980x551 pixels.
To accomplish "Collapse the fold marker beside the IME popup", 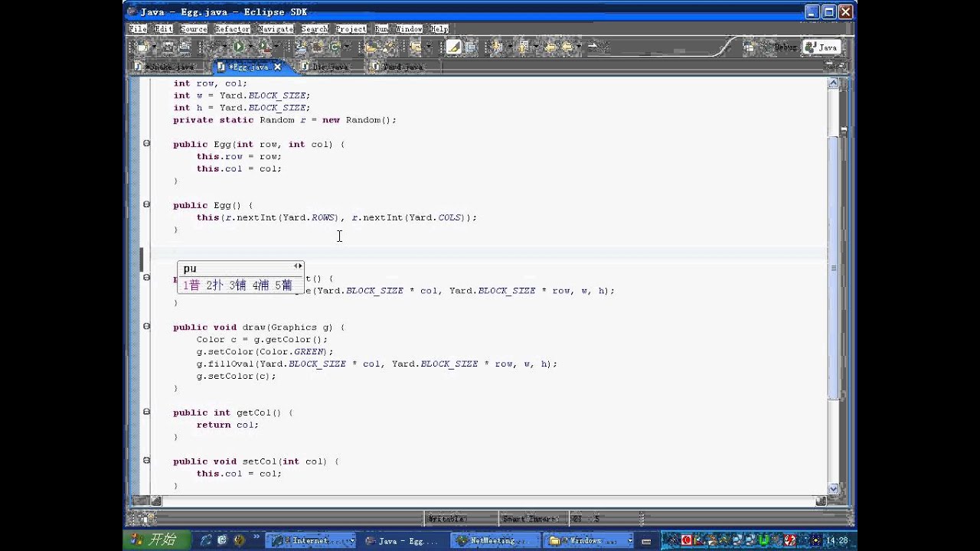I will click(x=146, y=278).
